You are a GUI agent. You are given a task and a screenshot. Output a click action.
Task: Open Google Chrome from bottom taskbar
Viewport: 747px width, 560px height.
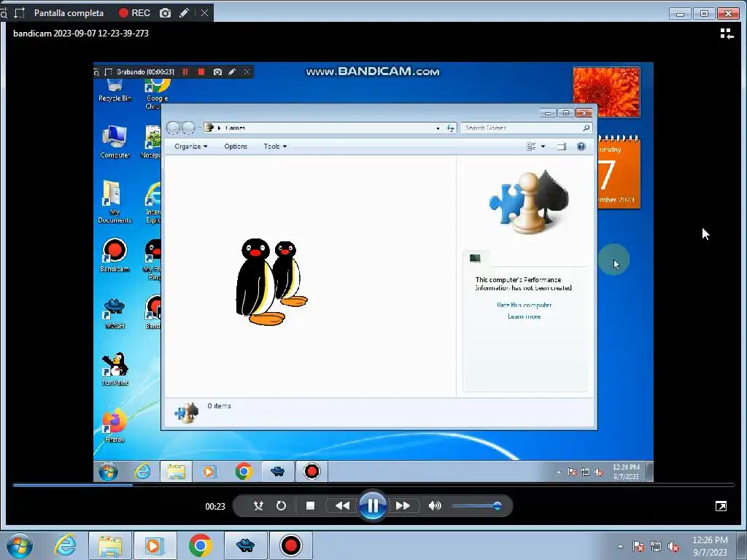pos(200,545)
